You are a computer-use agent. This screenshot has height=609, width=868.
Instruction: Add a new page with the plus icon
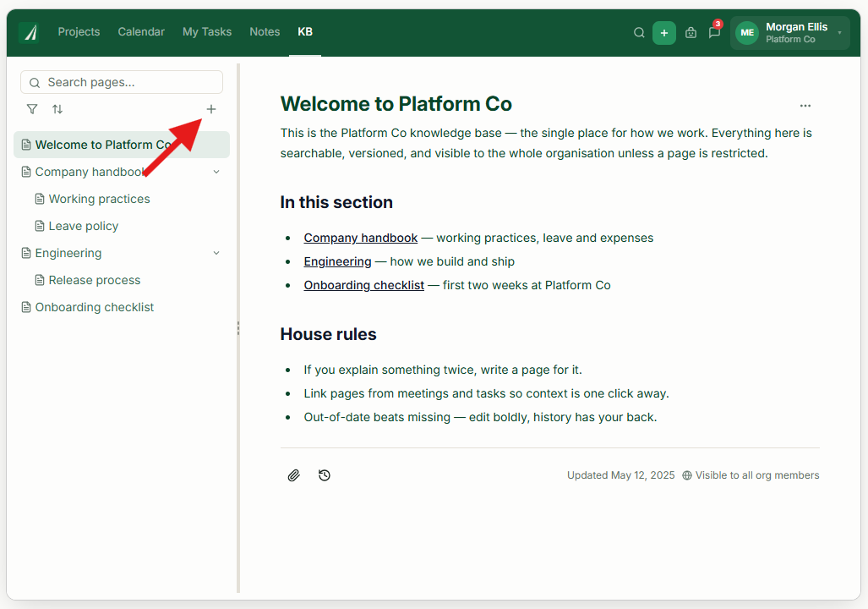click(211, 109)
